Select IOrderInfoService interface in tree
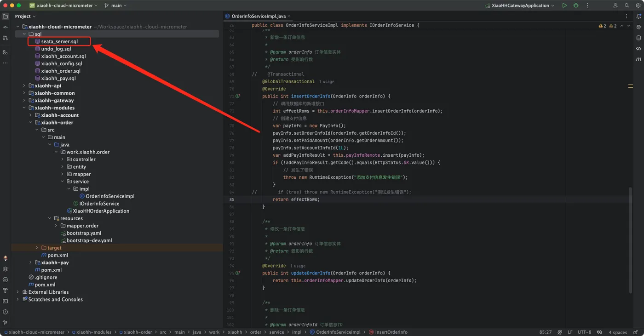This screenshot has height=336, width=644. 99,204
